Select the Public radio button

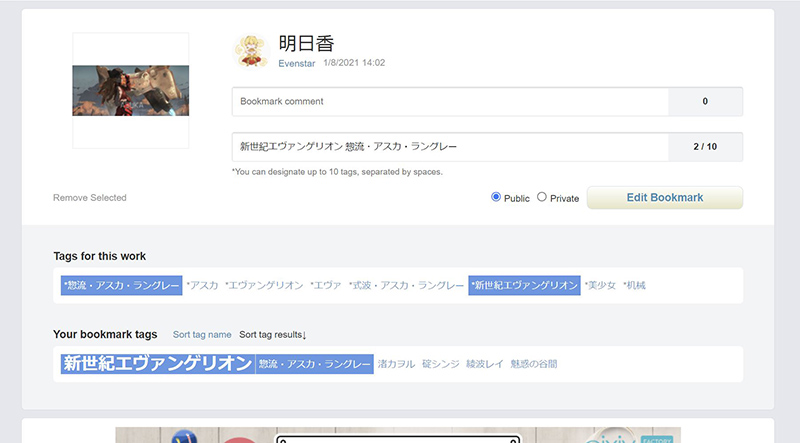coord(495,197)
